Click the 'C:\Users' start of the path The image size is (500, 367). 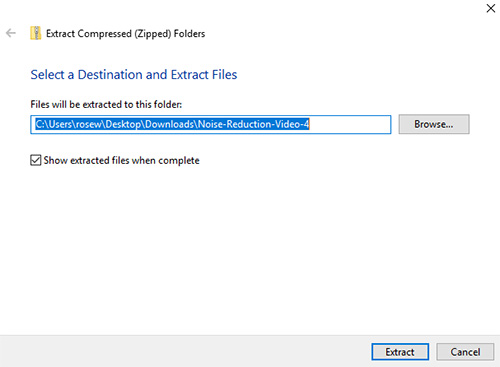[x=53, y=124]
